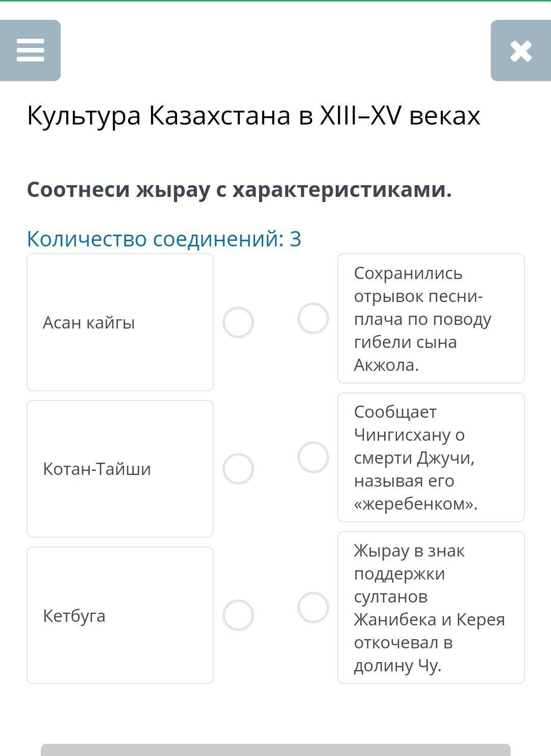Tap the card about the песни-плача for Акжола
551x756 pixels.
(431, 318)
